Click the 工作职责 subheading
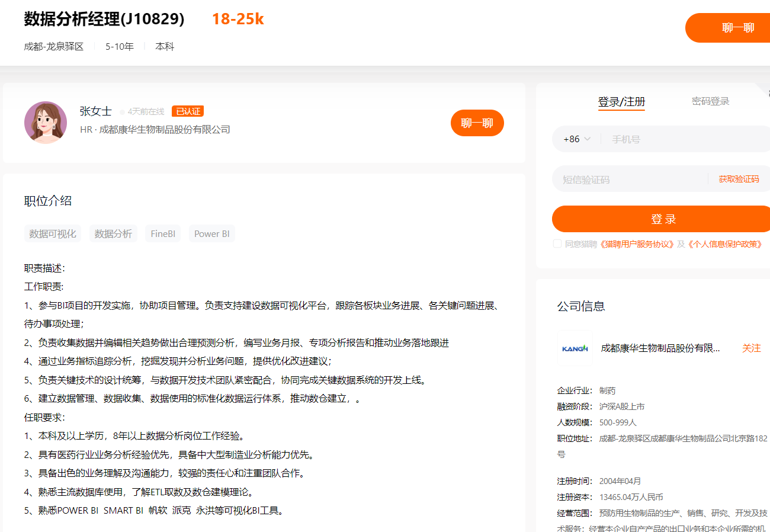 [x=44, y=287]
